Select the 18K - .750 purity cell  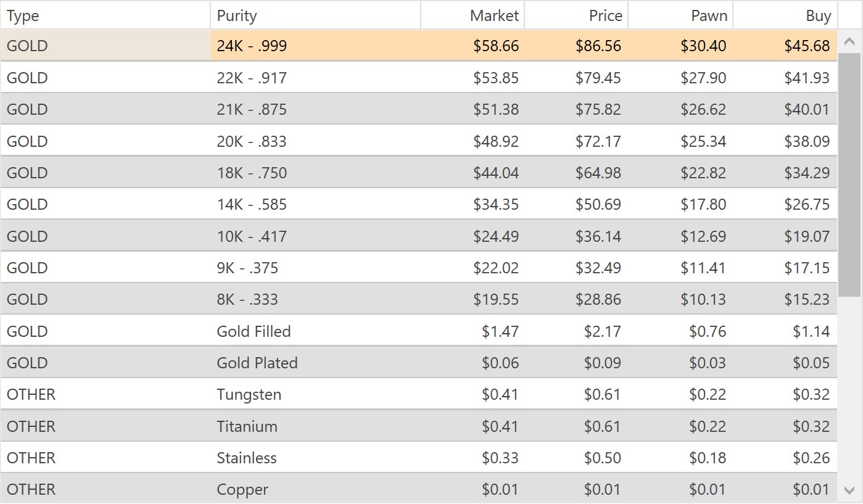pos(316,173)
